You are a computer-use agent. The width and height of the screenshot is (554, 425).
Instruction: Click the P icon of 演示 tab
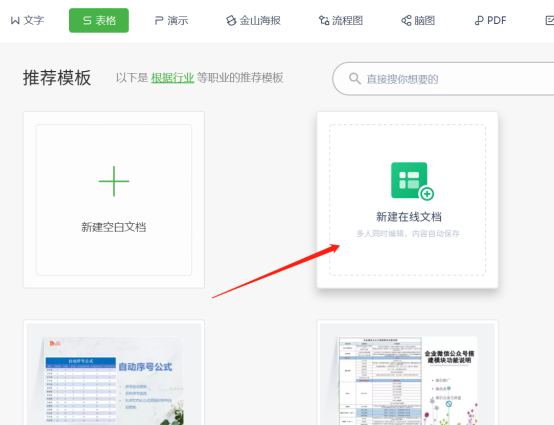pos(159,20)
